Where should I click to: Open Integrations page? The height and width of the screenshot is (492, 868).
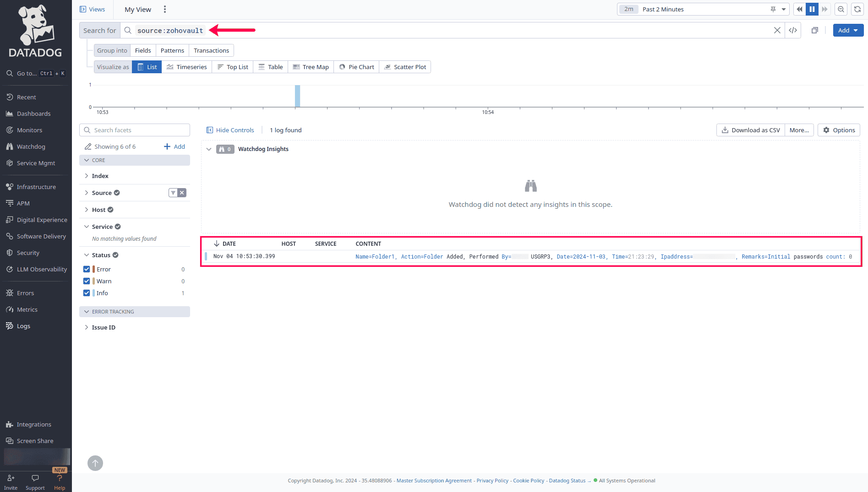click(34, 424)
